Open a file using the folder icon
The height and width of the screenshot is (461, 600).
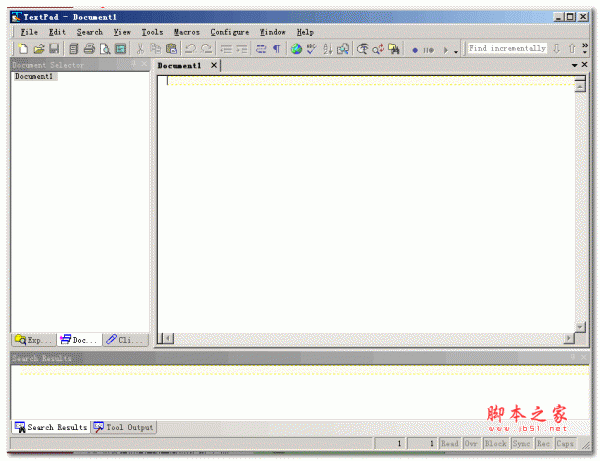[x=39, y=49]
